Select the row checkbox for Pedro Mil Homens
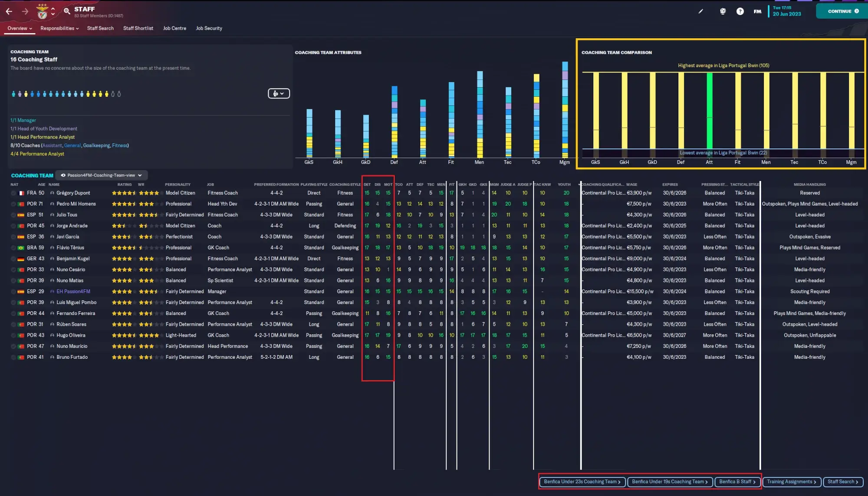The width and height of the screenshot is (868, 496). [x=13, y=204]
